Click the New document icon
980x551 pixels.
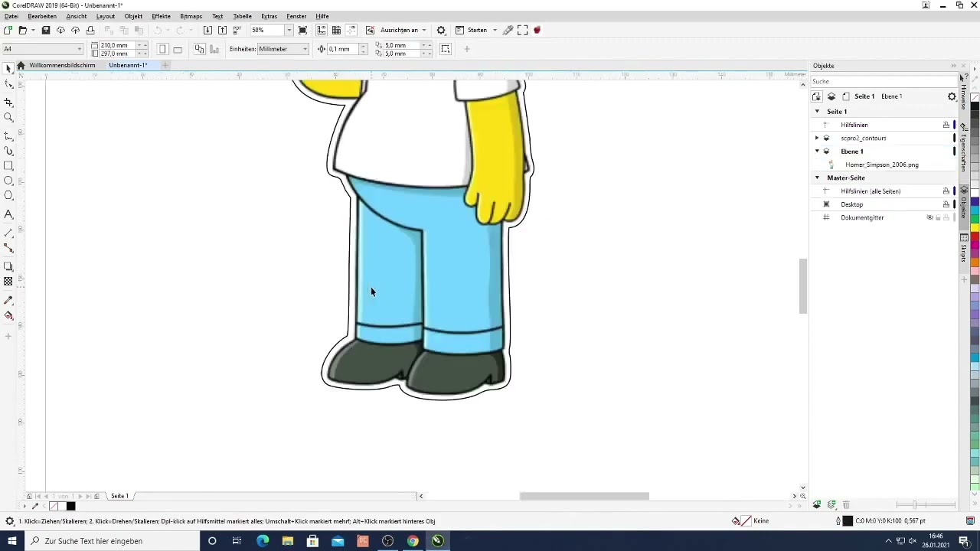[x=8, y=30]
